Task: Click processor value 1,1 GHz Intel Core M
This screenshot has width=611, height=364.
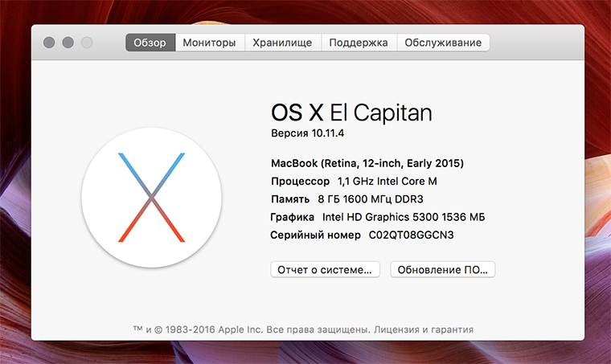Action: (387, 181)
